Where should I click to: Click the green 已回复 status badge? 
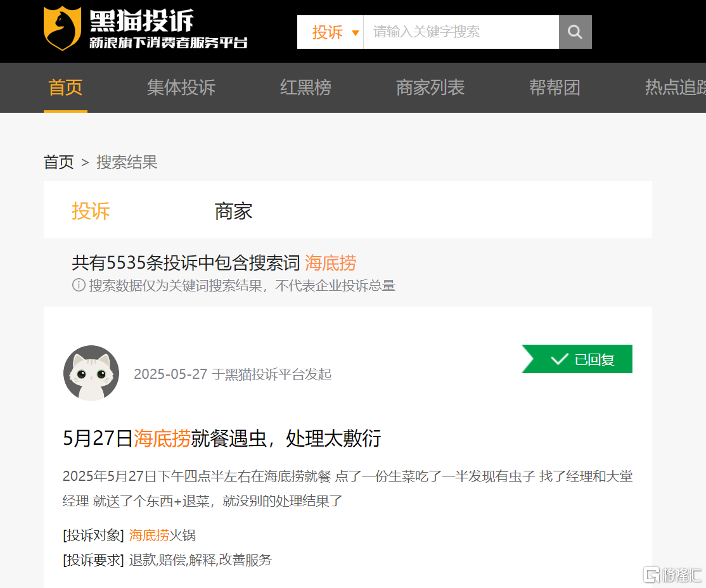[577, 359]
